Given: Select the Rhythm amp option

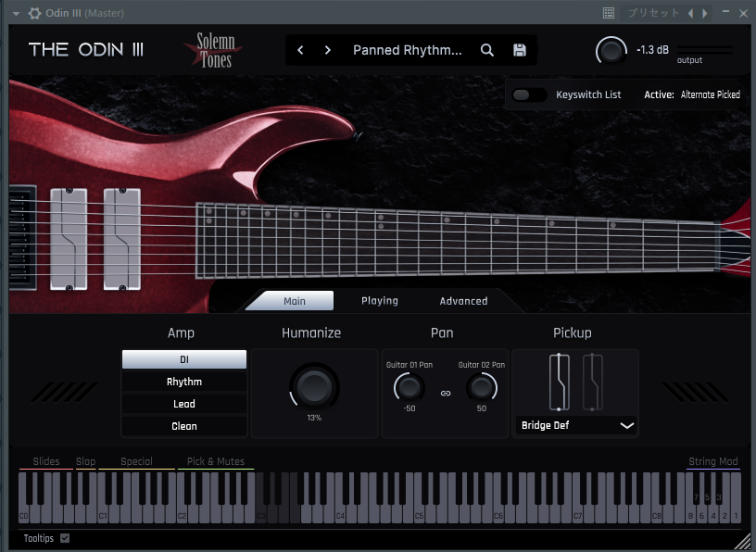Looking at the screenshot, I should point(184,382).
